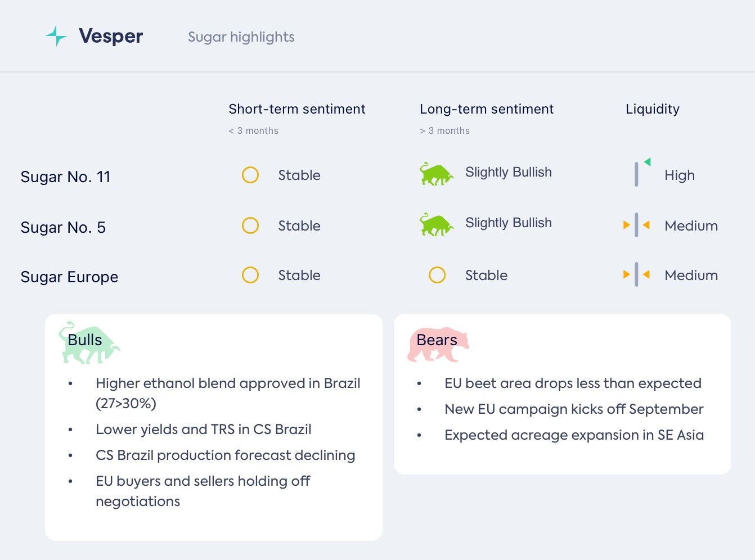
Task: Click Sugar Europe short-term Stable circle
Action: 250,275
